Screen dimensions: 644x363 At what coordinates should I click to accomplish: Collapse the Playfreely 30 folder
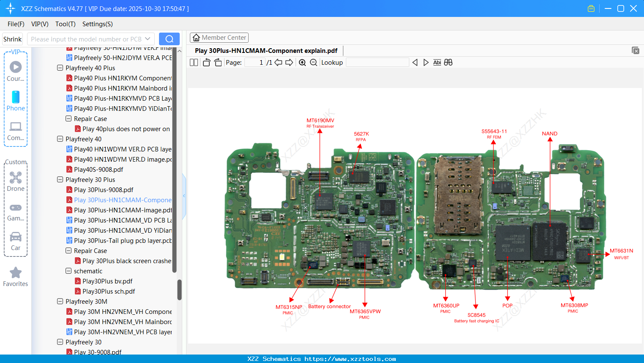pos(60,342)
